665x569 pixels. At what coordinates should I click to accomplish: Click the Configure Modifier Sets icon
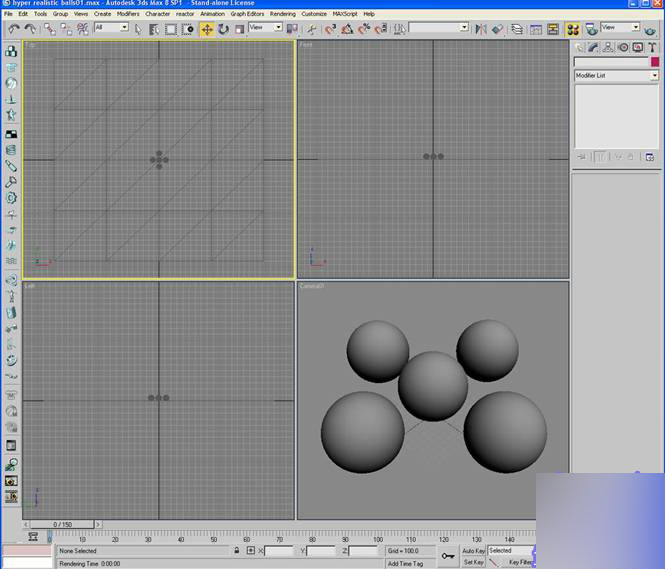pyautogui.click(x=649, y=157)
